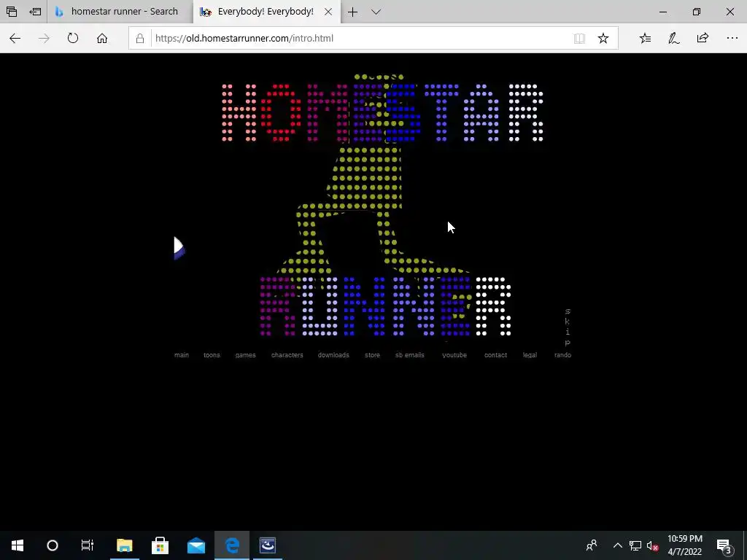The width and height of the screenshot is (747, 560).
Task: Open the games link
Action: [245, 355]
